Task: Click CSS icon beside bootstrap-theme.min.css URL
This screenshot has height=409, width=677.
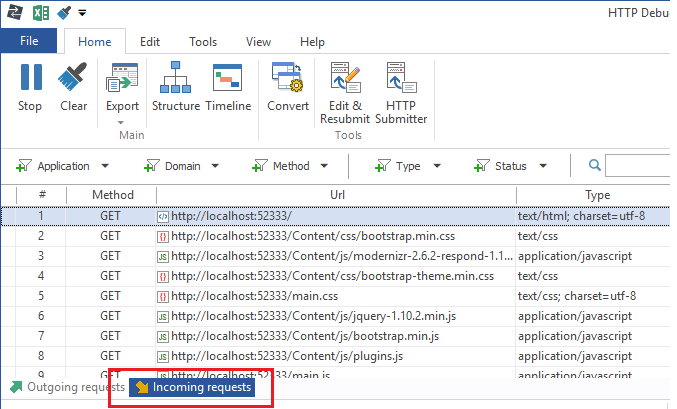Action: pos(163,277)
